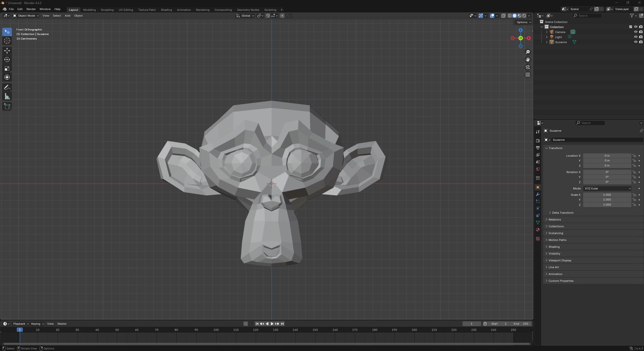This screenshot has height=351, width=644.
Task: Disable Light in renders via camera icon
Action: [x=641, y=37]
